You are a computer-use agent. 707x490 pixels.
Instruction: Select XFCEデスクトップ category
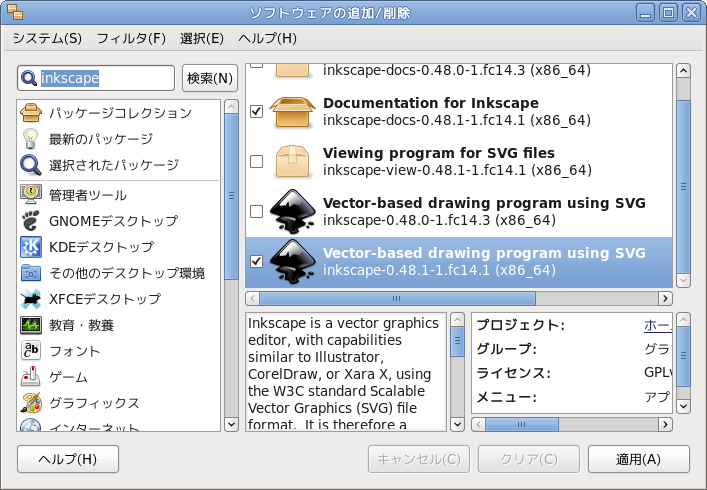(119, 299)
